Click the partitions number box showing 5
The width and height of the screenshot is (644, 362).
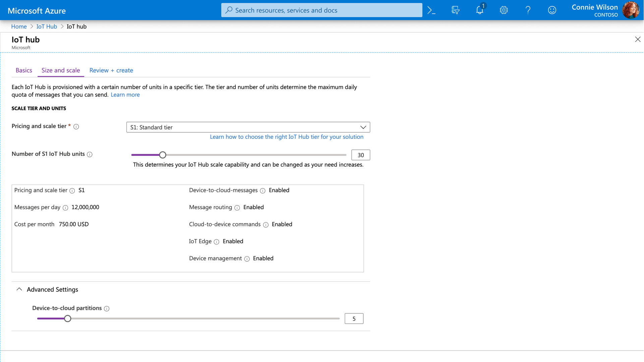pos(354,318)
